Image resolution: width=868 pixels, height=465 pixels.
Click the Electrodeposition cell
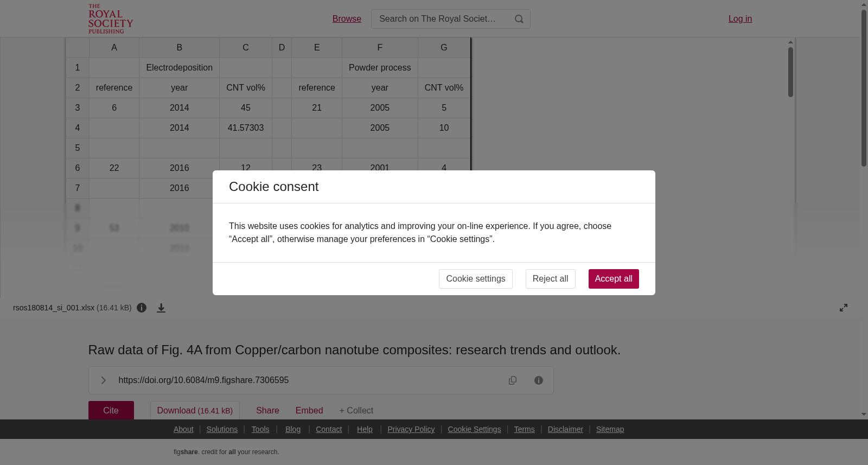pos(179,68)
